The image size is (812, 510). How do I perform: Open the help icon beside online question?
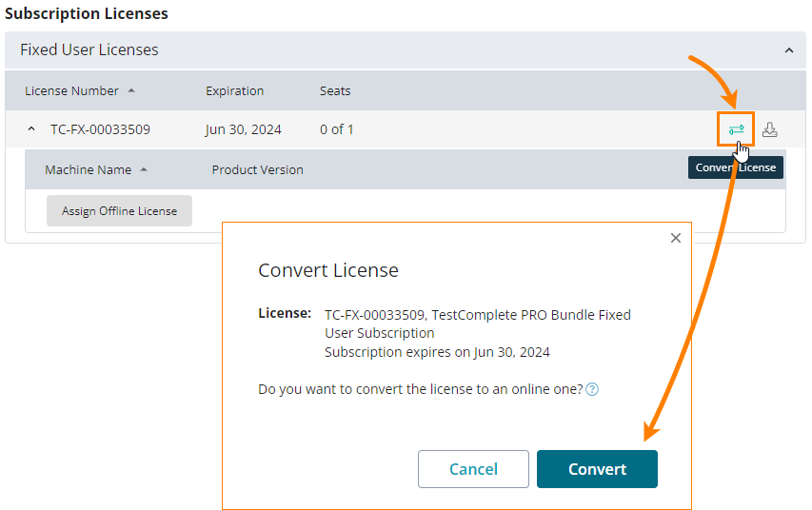(592, 389)
